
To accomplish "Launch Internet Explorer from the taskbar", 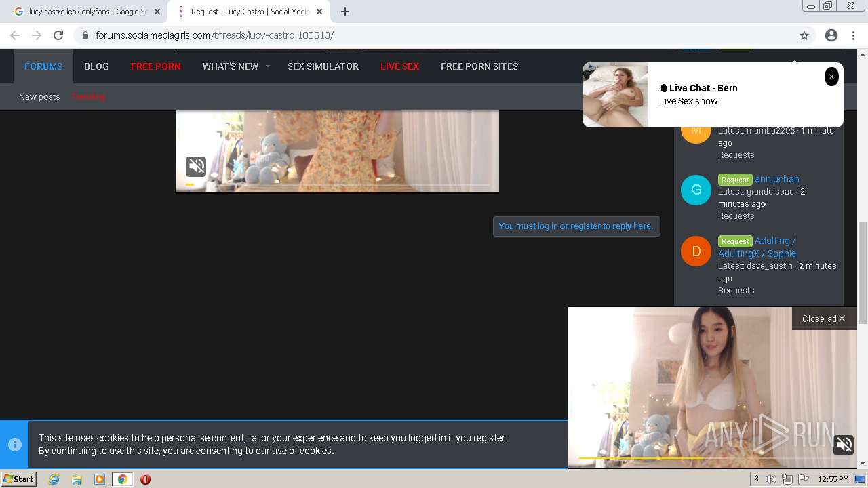I will click(54, 479).
